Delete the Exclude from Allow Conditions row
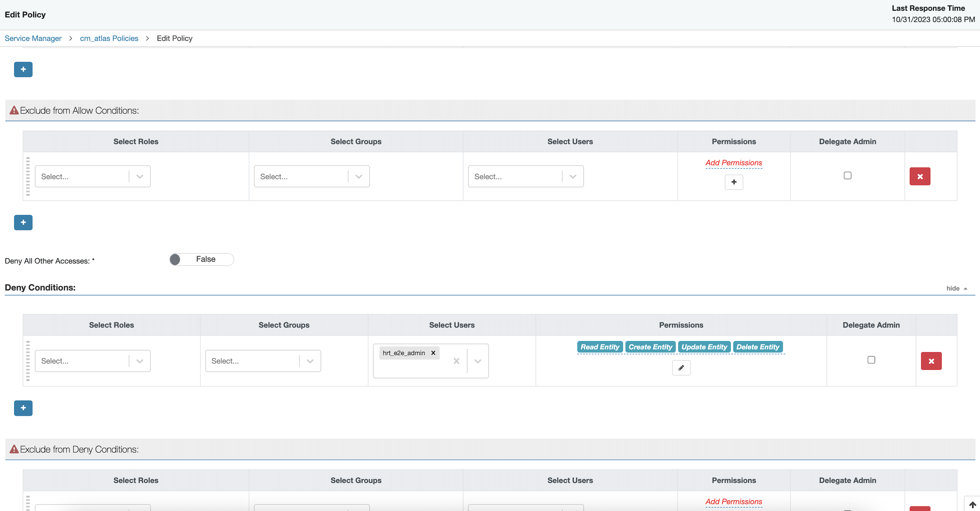This screenshot has height=511, width=980. click(x=919, y=177)
